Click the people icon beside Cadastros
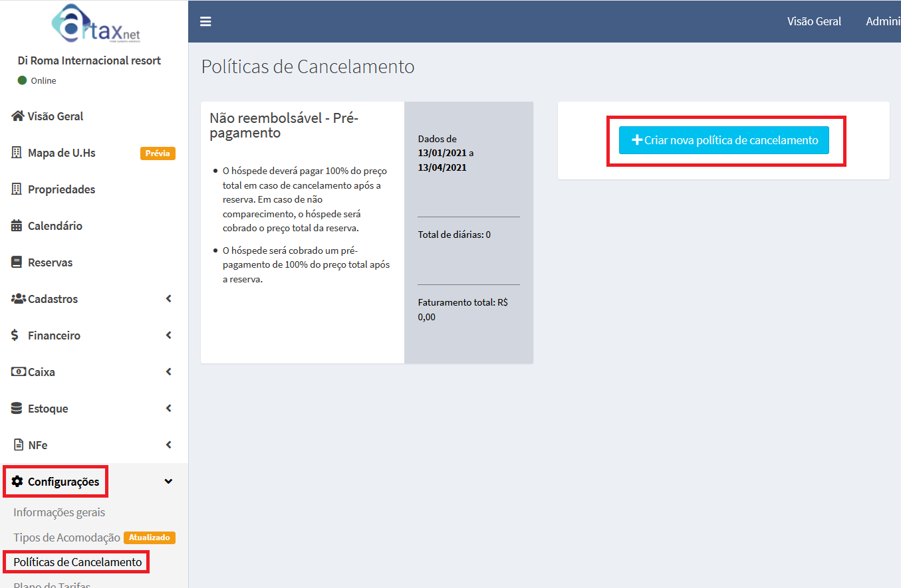The width and height of the screenshot is (901, 588). point(19,299)
